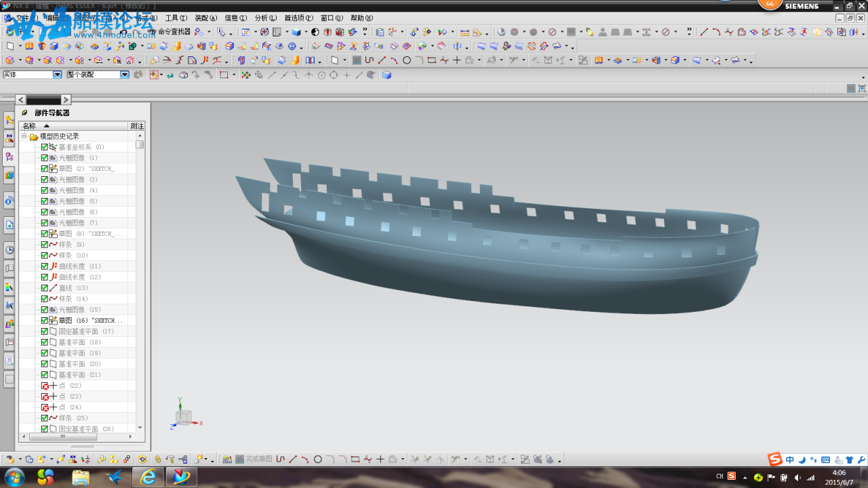Enable the suppressed 点 (24) checkbox
Viewport: 868px width, 488px height.
pyautogui.click(x=45, y=407)
